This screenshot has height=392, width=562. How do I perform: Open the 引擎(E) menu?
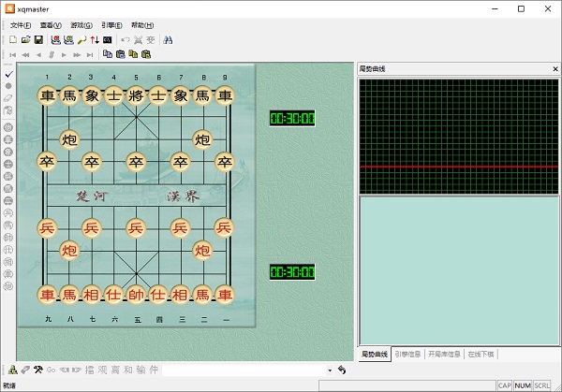[x=111, y=25]
